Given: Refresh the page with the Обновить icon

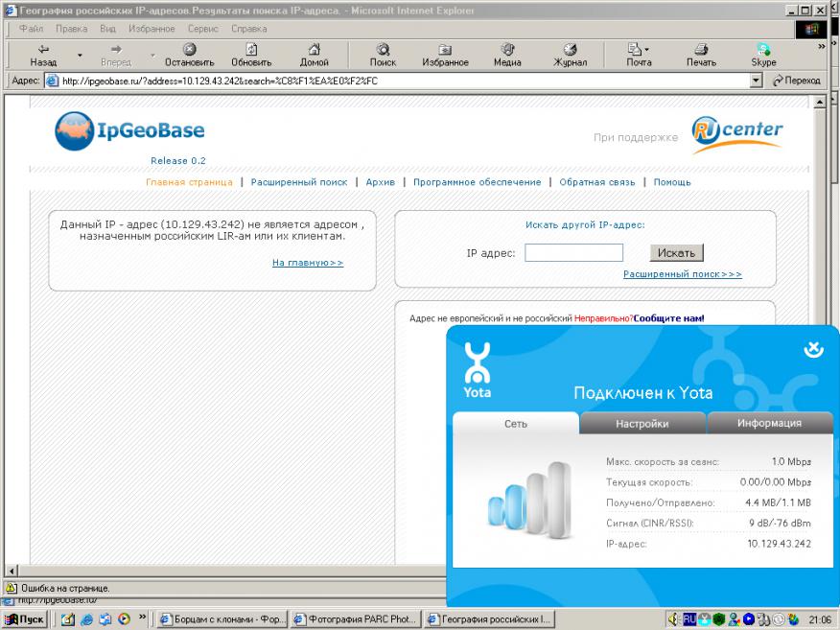Looking at the screenshot, I should tap(250, 49).
